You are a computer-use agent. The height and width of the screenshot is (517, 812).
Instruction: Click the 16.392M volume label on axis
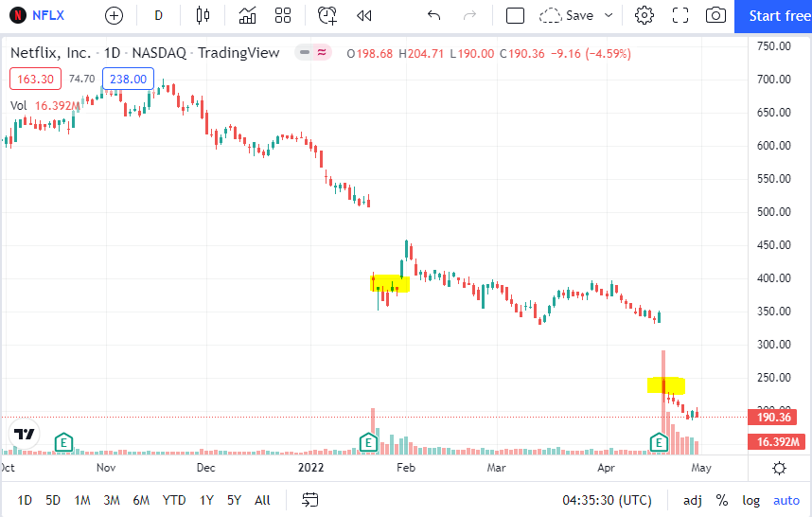pos(777,442)
